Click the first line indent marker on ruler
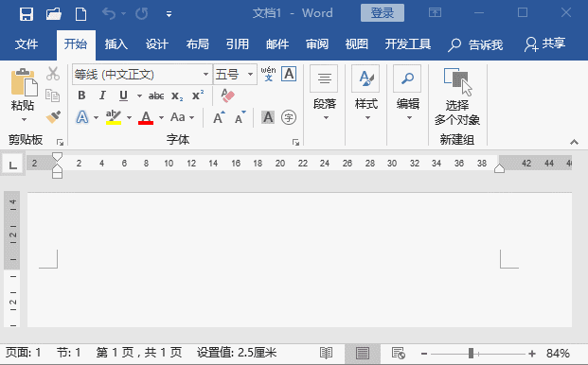Screen dimensions: 588x365 pos(57,156)
